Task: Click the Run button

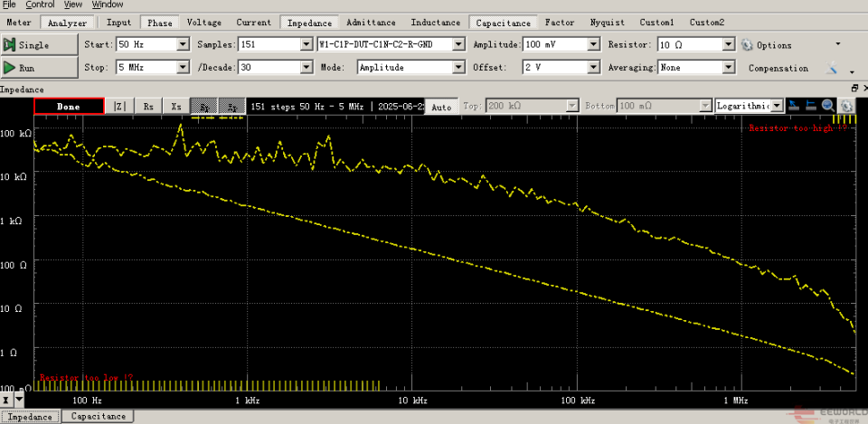Action: [39, 68]
